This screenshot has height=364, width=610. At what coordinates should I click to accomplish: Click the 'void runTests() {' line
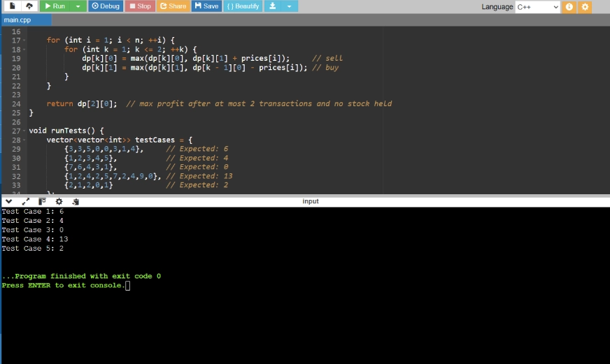pos(66,131)
